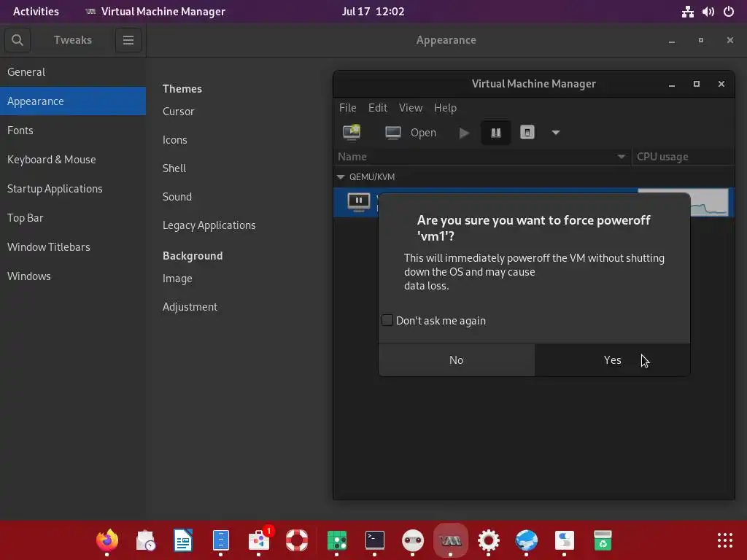Check the "Don't ask me again" box
Viewport: 747px width, 560px height.
(x=387, y=321)
